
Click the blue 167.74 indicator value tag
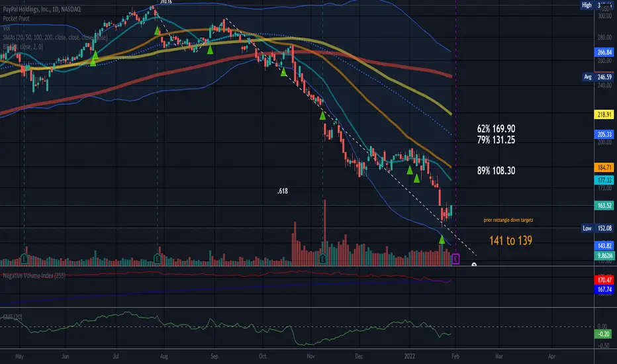point(604,290)
